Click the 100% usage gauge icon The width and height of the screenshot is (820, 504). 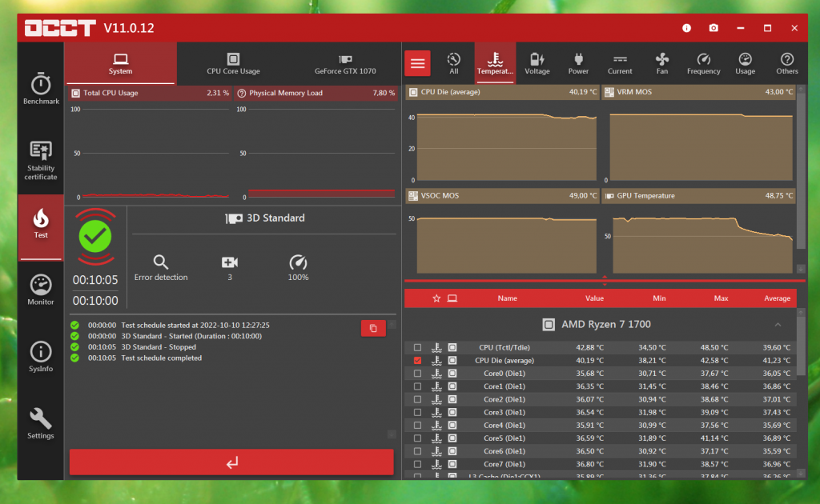298,262
